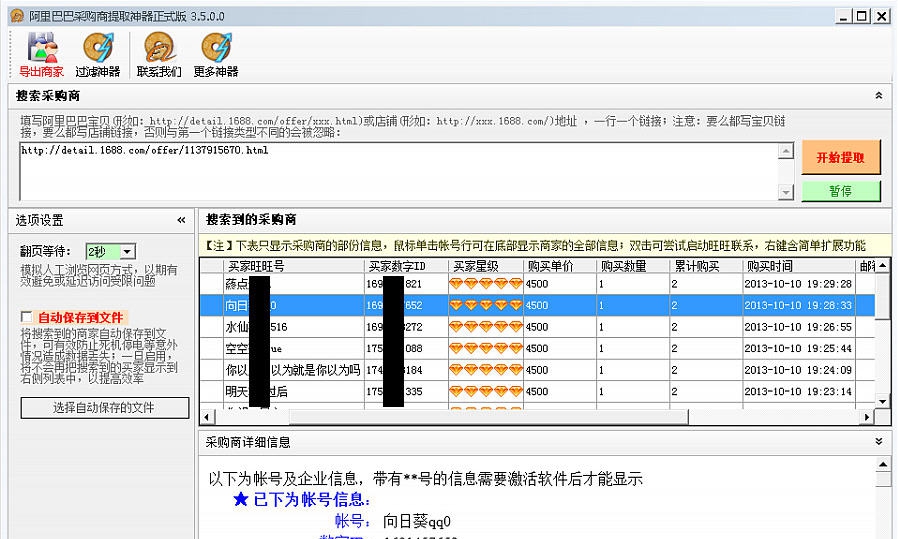This screenshot has height=539, width=898.
Task: Sort by 购买时间 column header
Action: click(799, 266)
